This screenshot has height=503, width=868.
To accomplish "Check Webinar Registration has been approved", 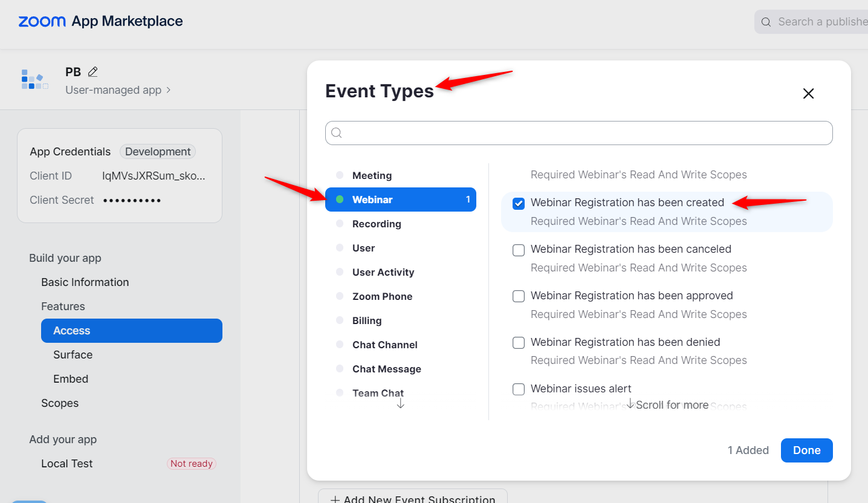I will click(519, 296).
